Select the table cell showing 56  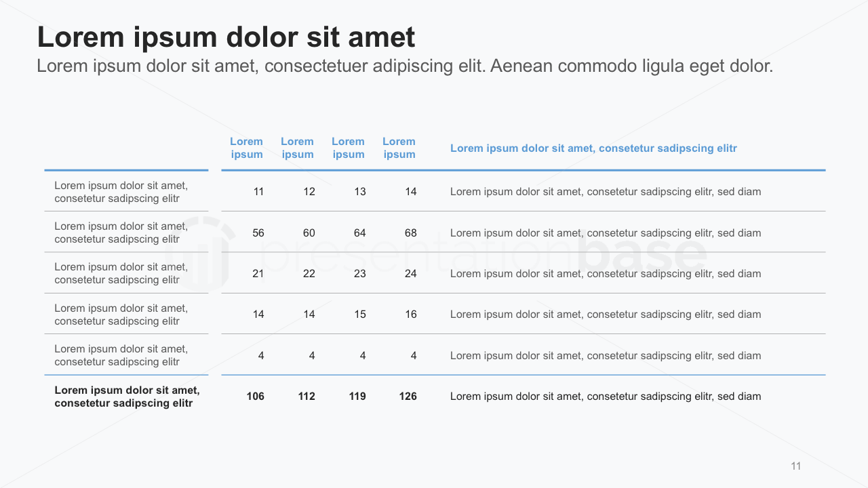point(258,233)
